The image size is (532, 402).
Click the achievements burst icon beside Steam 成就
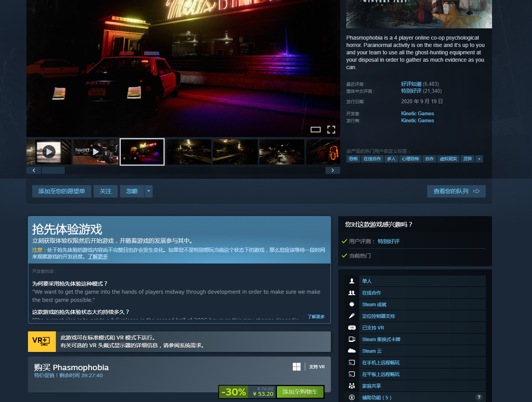coord(352,304)
